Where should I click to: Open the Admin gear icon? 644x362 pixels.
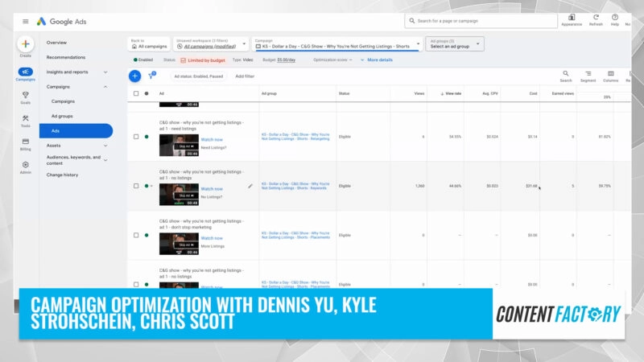click(x=26, y=165)
